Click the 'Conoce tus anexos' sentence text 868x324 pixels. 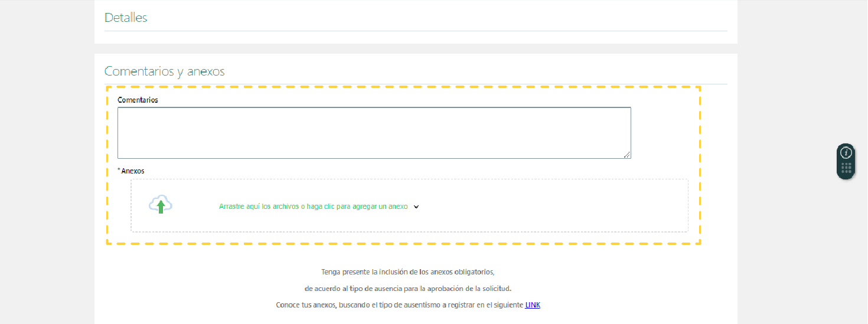pyautogui.click(x=400, y=305)
